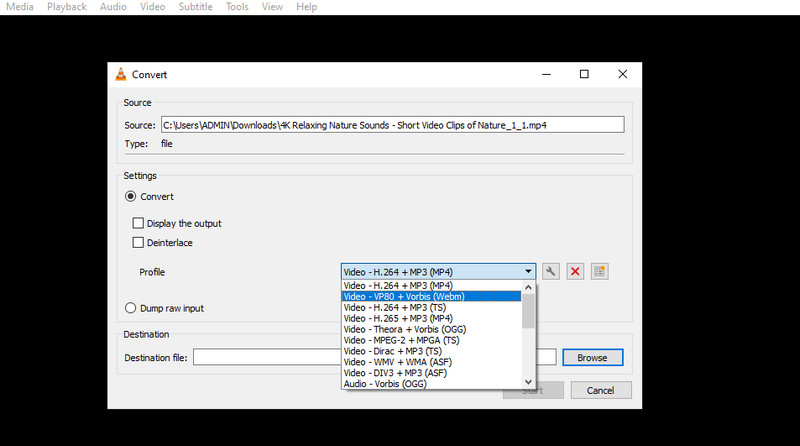The width and height of the screenshot is (800, 446).
Task: Click the wrench edit profile icon
Action: (x=550, y=271)
